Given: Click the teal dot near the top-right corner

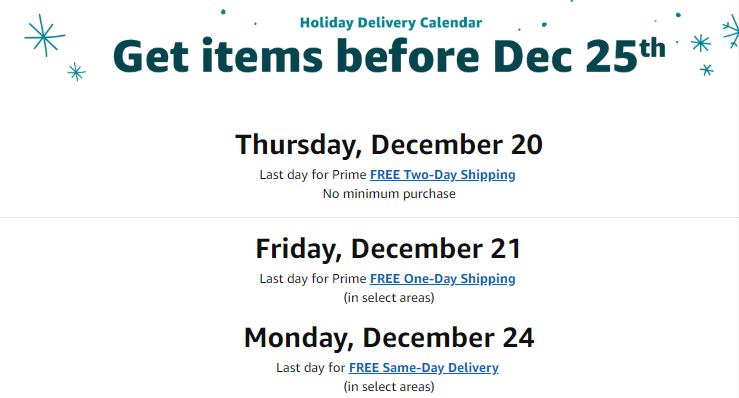Looking at the screenshot, I should [x=678, y=15].
